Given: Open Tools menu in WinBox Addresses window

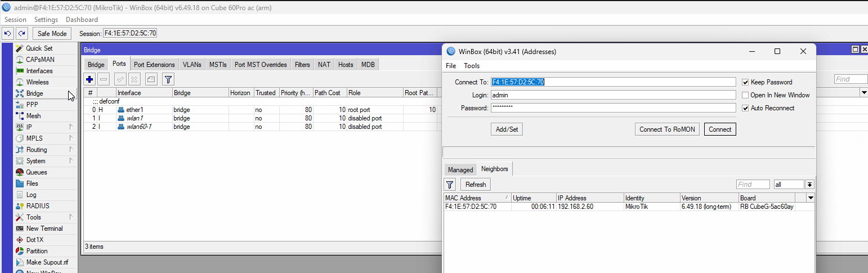Looking at the screenshot, I should pos(472,66).
